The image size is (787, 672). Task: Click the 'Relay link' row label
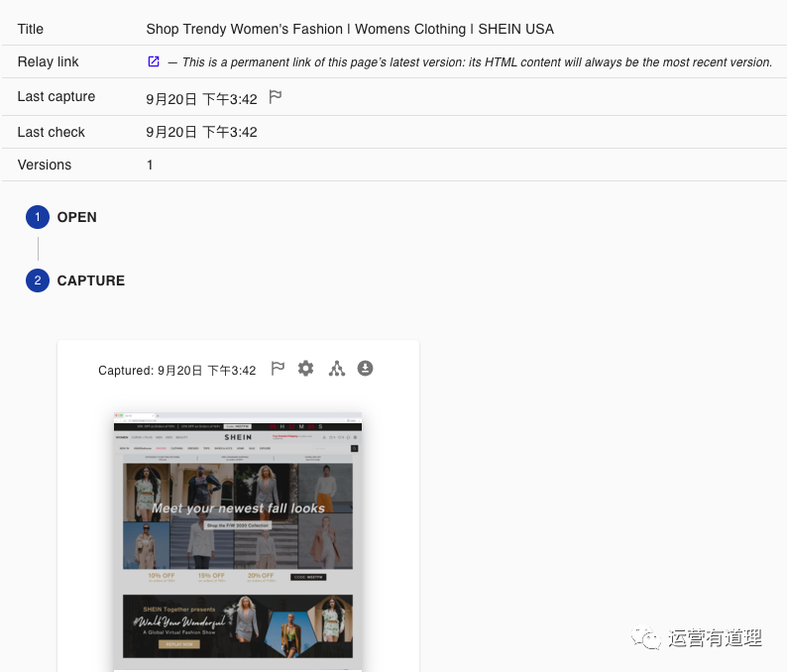[x=49, y=61]
